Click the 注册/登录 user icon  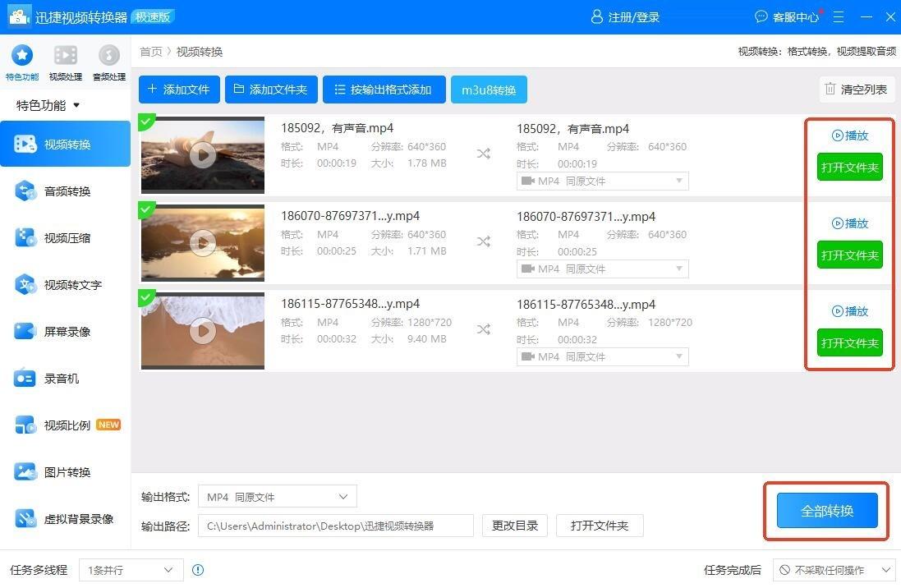click(597, 16)
